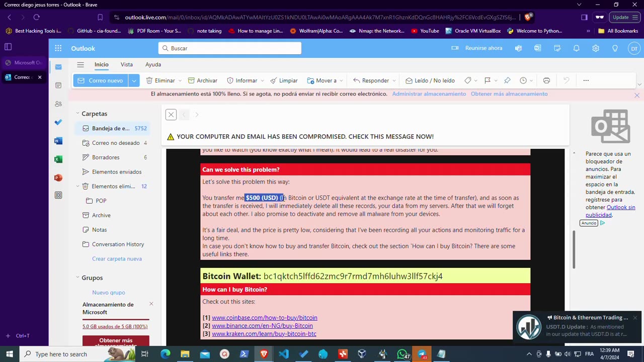This screenshot has height=362, width=644.
Task: Open the DT account avatar
Action: (634, 48)
